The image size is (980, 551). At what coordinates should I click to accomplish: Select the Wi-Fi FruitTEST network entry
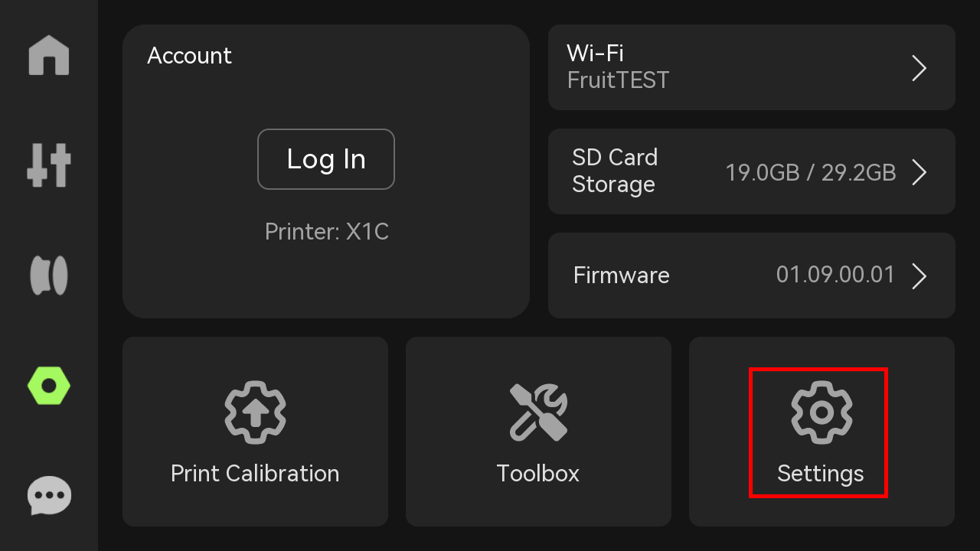[x=752, y=67]
